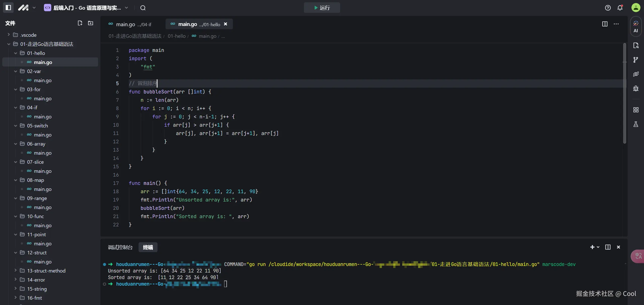This screenshot has height=305, width=644.
Task: Open the extensions grid icon in the right sidebar
Action: (636, 110)
